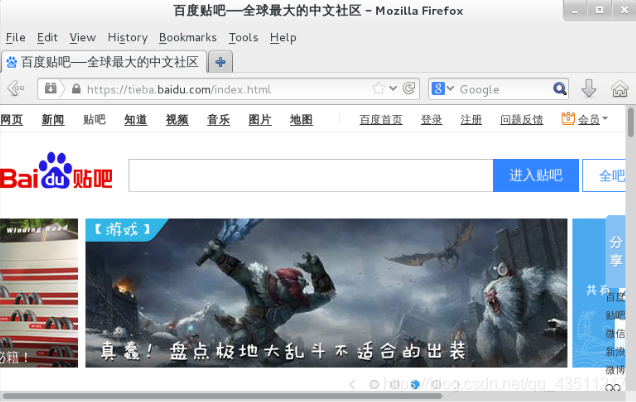This screenshot has width=636, height=402.
Task: Open the Google search engine selector
Action: point(443,88)
